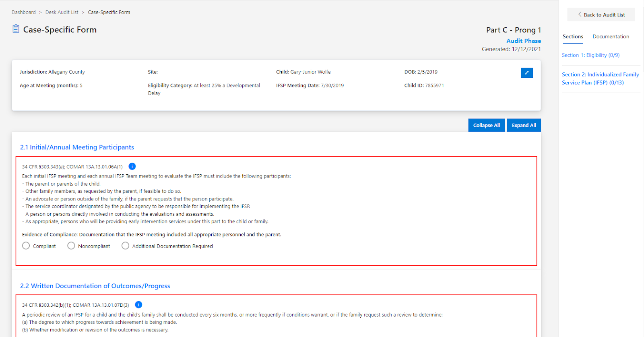
Task: Navigate to Dashboard breadcrumb
Action: point(24,12)
